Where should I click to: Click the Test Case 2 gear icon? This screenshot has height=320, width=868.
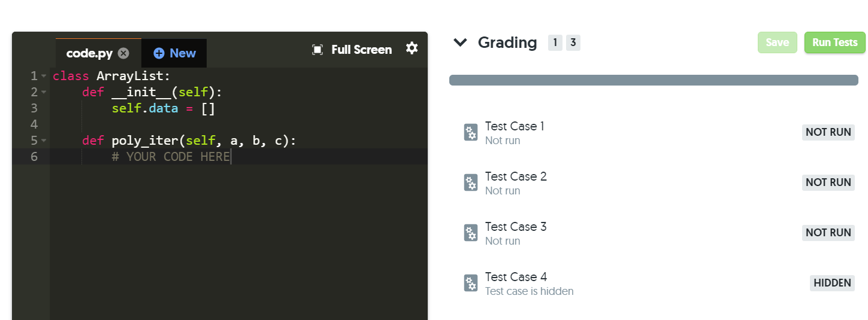click(471, 183)
